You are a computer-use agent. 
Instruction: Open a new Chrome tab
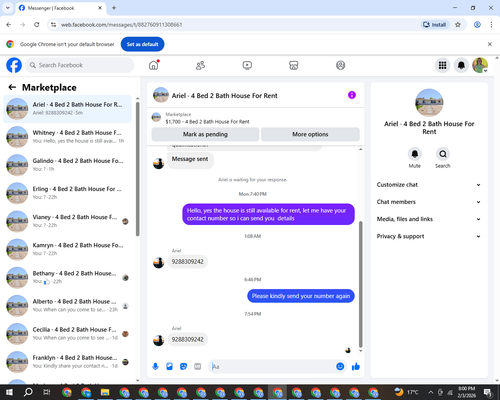click(114, 8)
